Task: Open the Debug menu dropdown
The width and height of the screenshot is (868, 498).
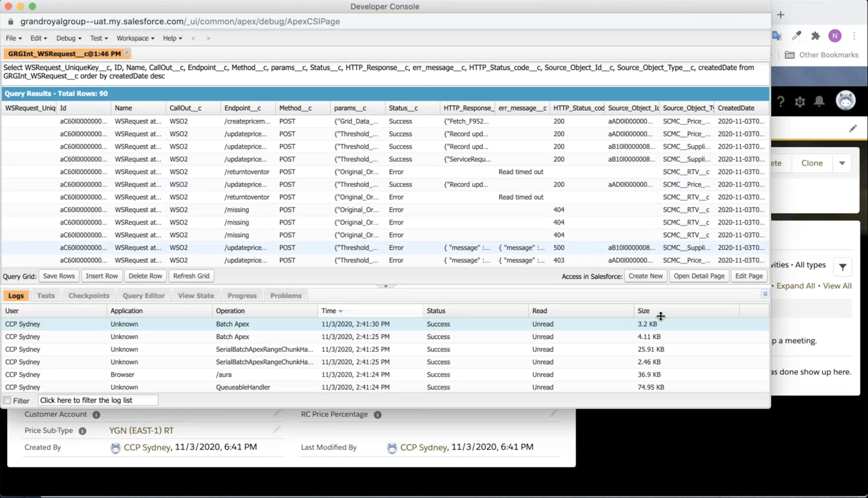Action: click(68, 38)
